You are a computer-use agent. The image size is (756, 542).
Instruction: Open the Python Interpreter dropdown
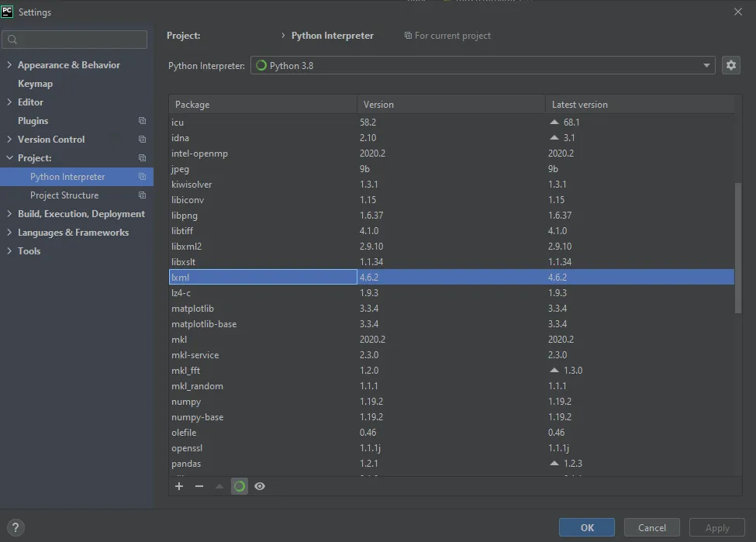[482, 66]
